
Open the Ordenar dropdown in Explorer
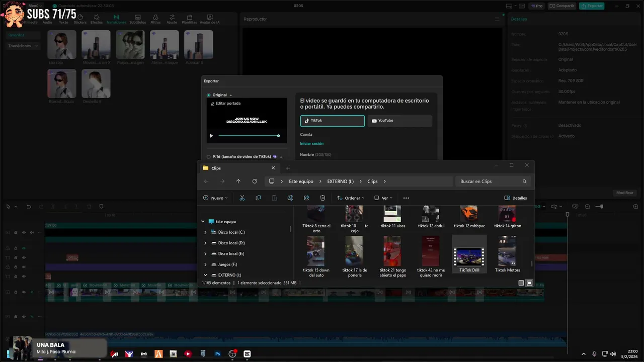[351, 198]
